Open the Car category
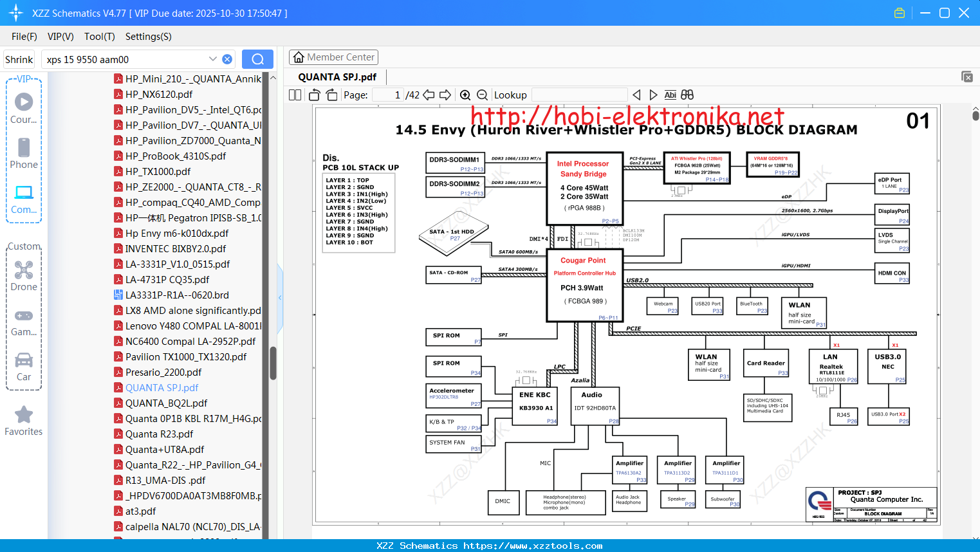Viewport: 980px width, 552px height. [24, 367]
